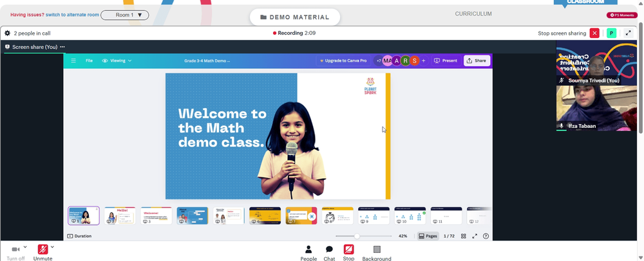Screen dimensions: 644x261
Task: Expand the Viewing mode dropdown
Action: point(117,60)
